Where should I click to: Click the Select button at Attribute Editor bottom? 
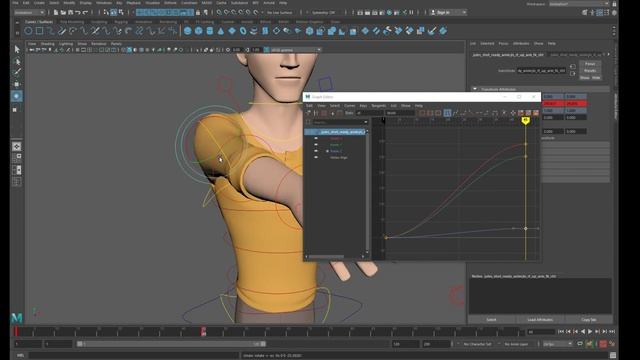tap(491, 320)
